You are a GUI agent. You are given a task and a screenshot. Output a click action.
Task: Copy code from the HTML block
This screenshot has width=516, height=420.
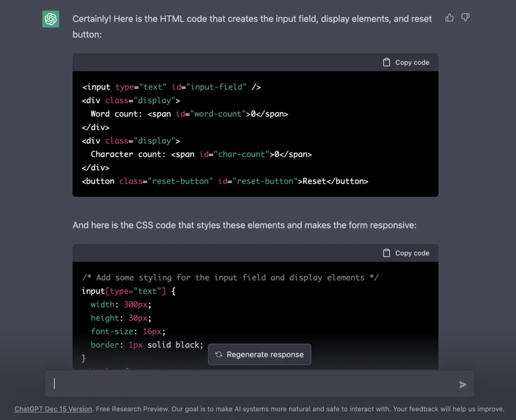pyautogui.click(x=406, y=62)
